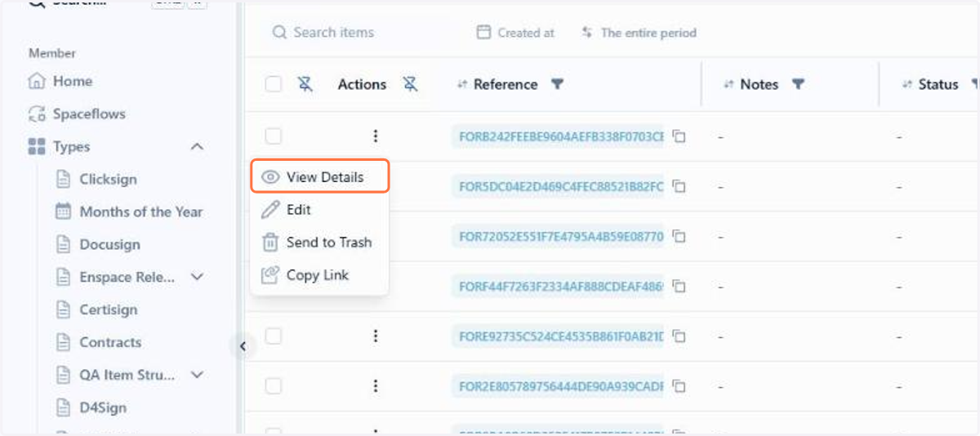The width and height of the screenshot is (980, 436).
Task: Sort by the Status column
Action: pos(906,85)
